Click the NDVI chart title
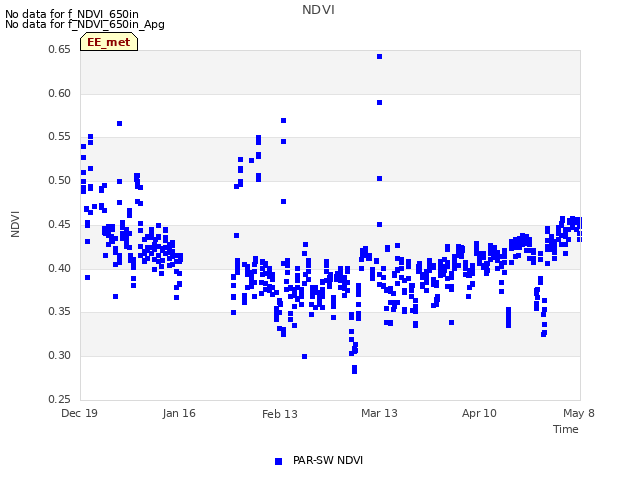 click(x=318, y=10)
